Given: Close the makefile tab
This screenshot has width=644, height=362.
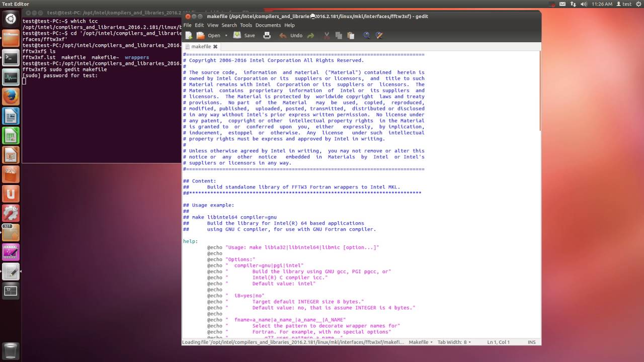Looking at the screenshot, I should 216,47.
